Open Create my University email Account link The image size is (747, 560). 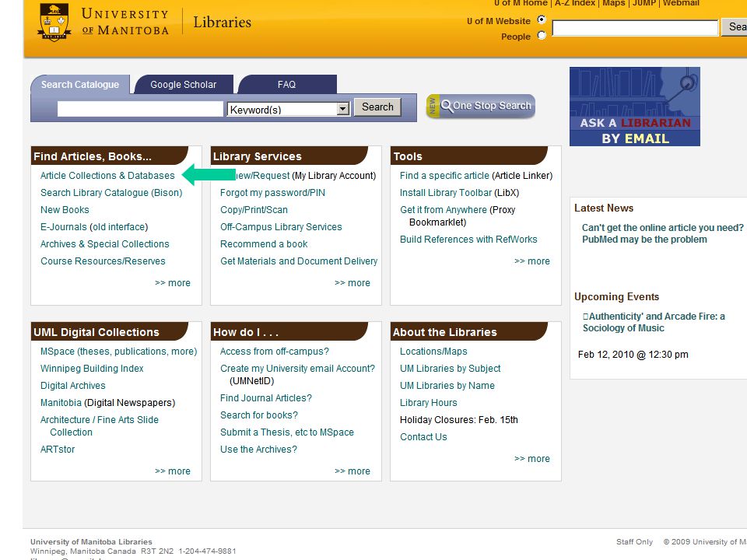click(298, 369)
